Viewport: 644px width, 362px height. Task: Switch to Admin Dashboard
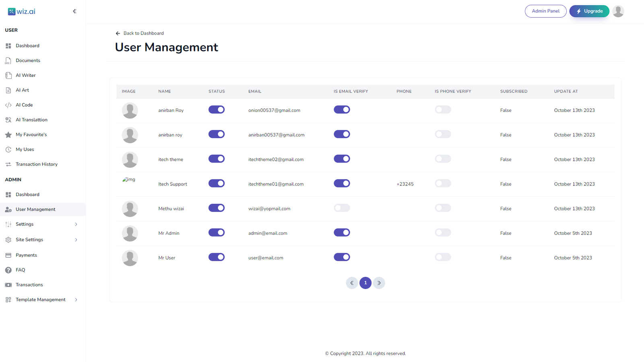pos(27,194)
